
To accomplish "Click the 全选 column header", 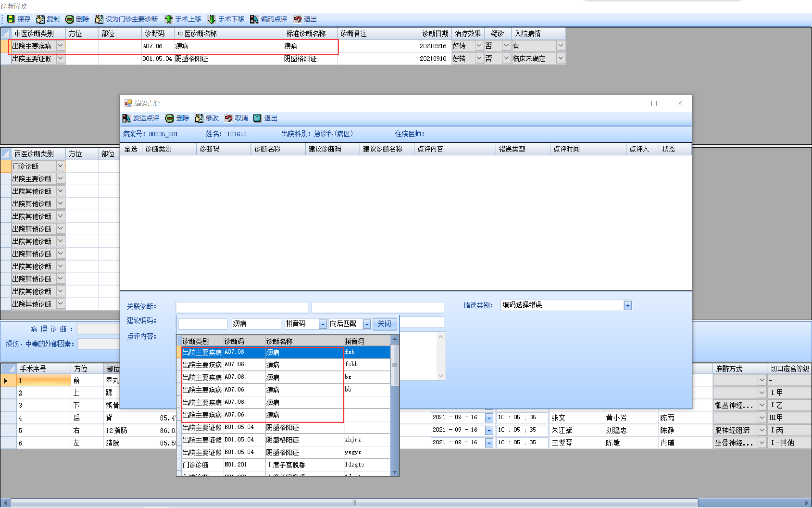I will [130, 149].
